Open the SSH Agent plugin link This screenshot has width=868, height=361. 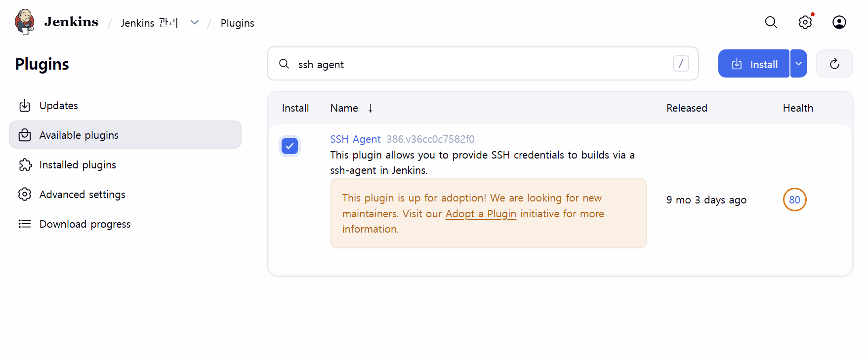[355, 139]
